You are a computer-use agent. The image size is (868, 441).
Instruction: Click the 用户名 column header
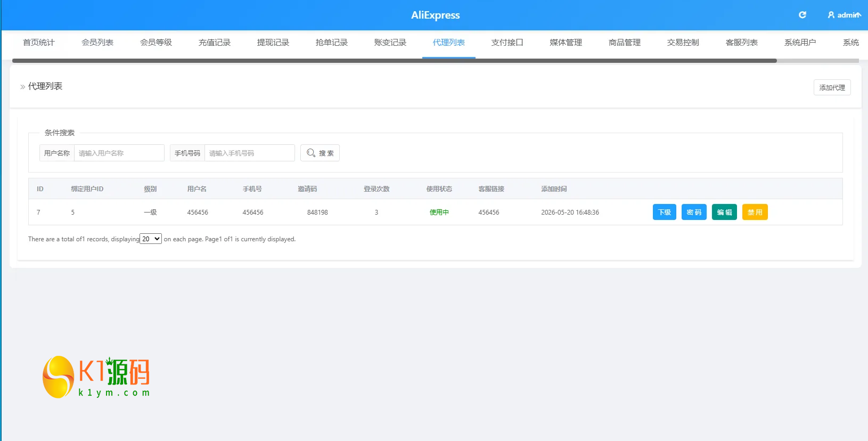197,189
